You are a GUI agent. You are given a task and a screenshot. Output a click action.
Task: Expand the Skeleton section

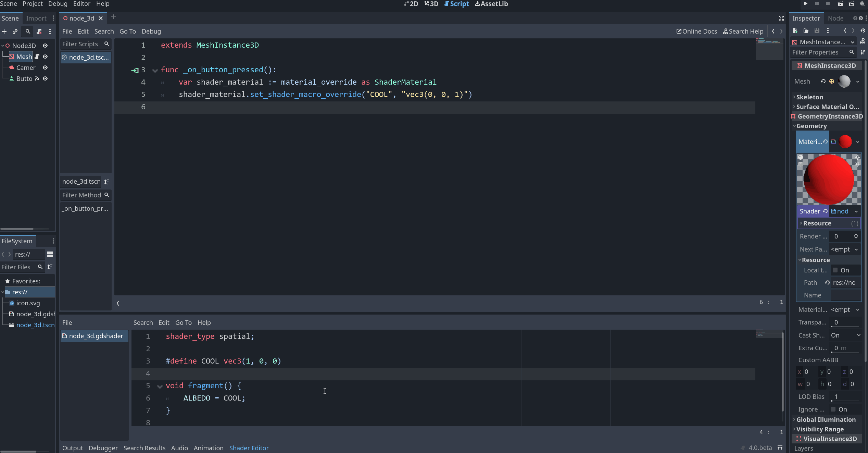click(x=809, y=97)
